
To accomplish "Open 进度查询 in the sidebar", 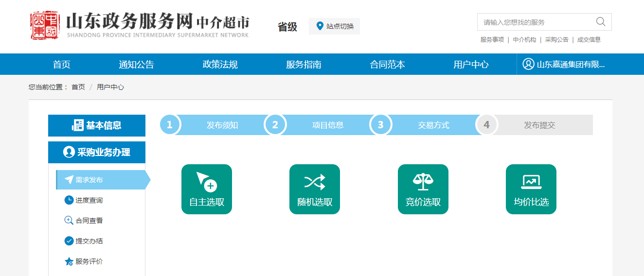I will pos(89,200).
